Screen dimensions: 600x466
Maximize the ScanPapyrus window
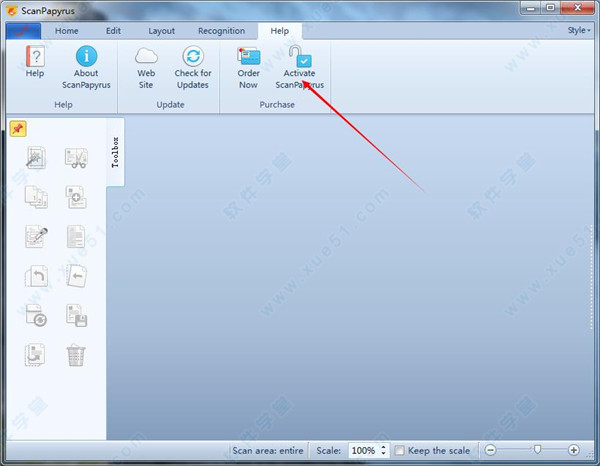[551, 8]
